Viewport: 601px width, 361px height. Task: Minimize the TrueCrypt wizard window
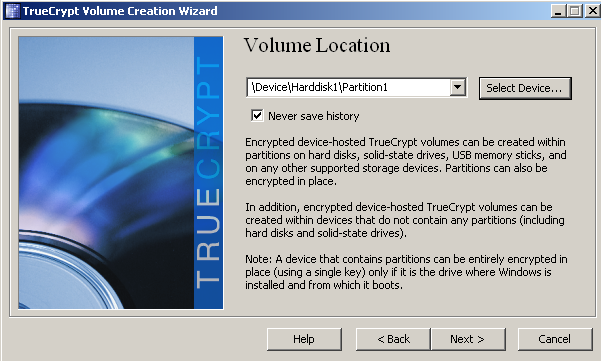pos(558,11)
